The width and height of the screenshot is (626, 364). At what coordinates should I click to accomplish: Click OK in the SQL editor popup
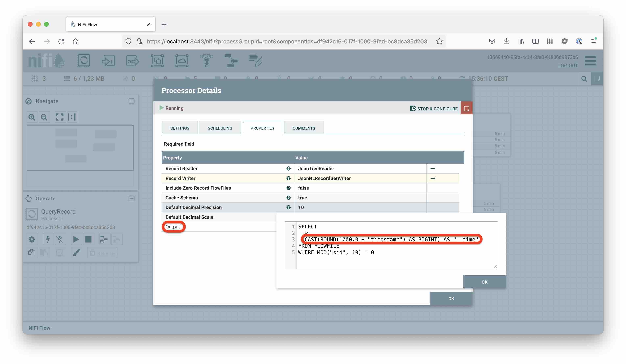coord(484,282)
